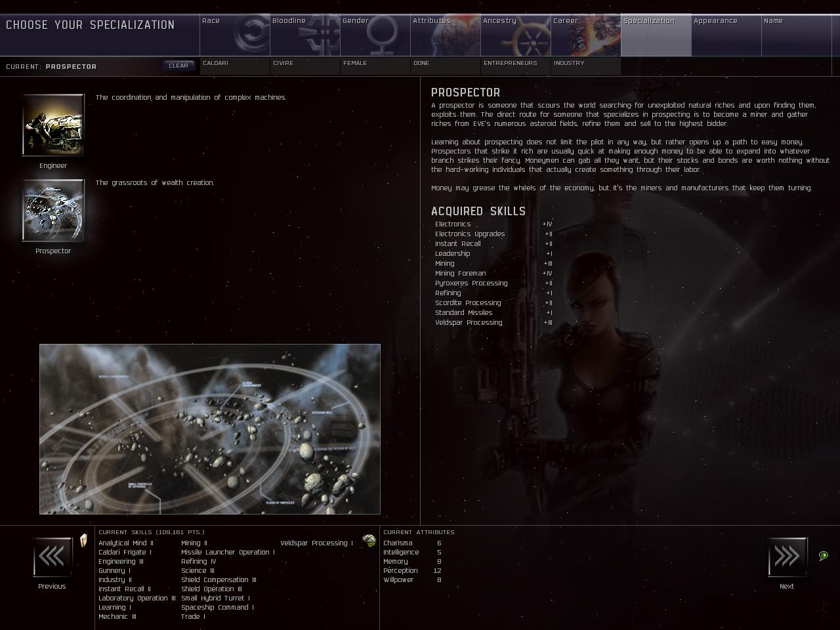The image size is (840, 630).
Task: Click Gunnery I in current skills
Action: (115, 571)
